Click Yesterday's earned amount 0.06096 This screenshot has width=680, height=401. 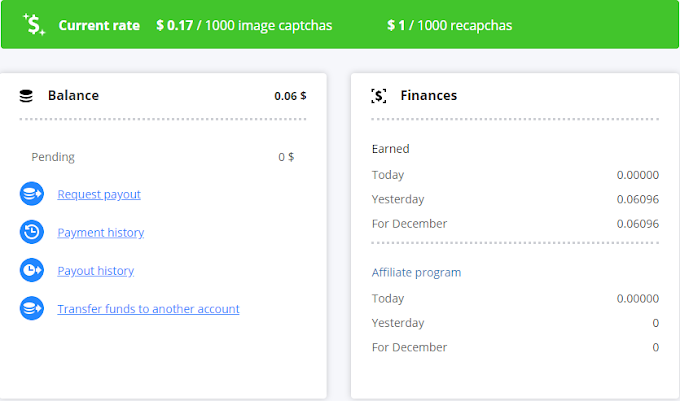[x=637, y=199]
